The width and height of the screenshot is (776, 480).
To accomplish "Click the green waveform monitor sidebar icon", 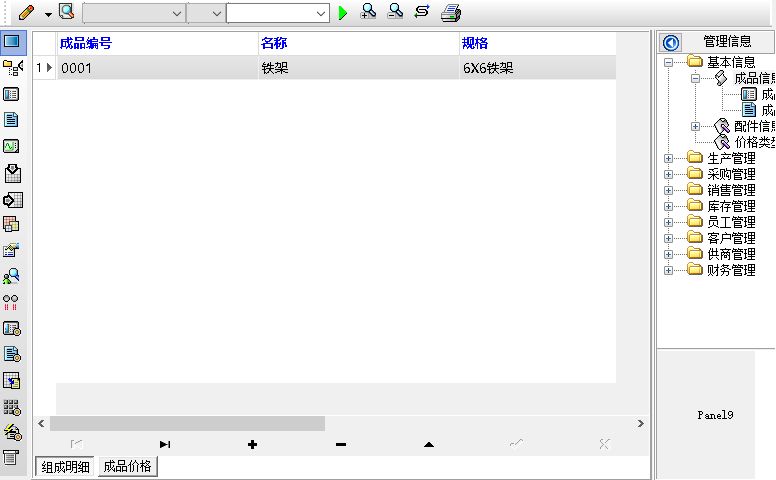I will [11, 146].
